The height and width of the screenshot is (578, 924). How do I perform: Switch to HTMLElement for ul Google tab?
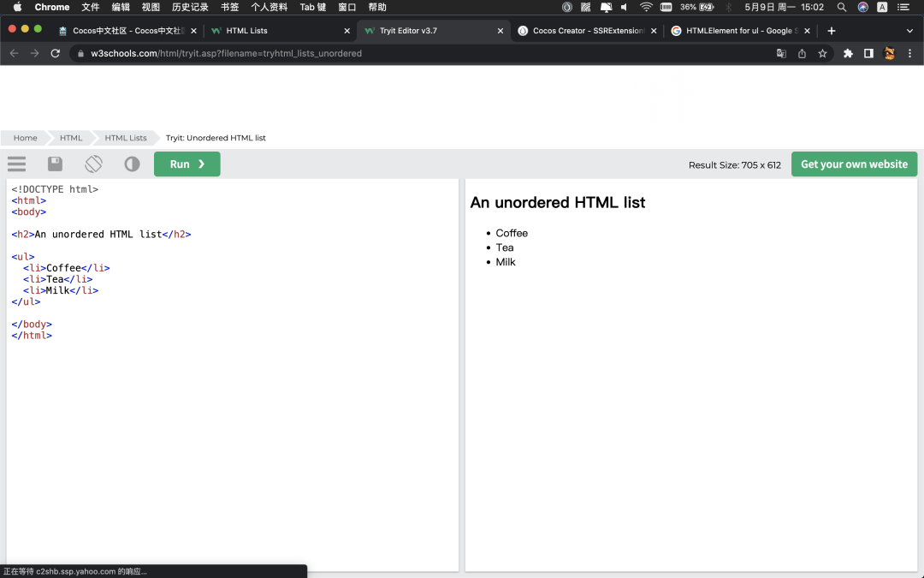click(740, 31)
